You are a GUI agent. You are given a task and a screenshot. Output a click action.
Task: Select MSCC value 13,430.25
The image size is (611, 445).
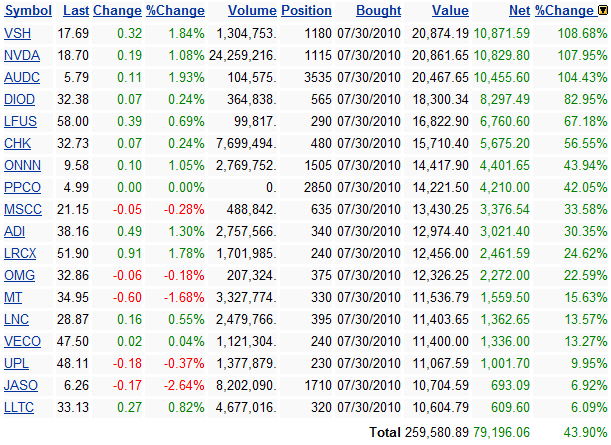tap(440, 210)
